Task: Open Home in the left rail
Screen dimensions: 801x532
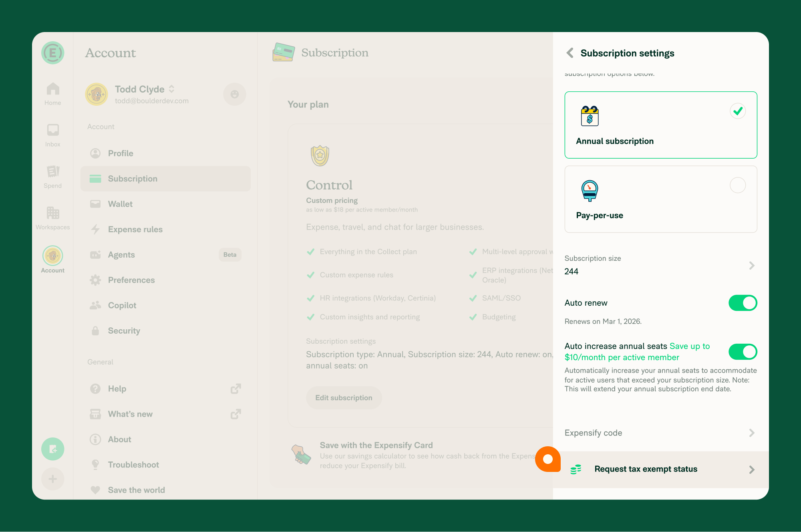Action: coord(53,94)
